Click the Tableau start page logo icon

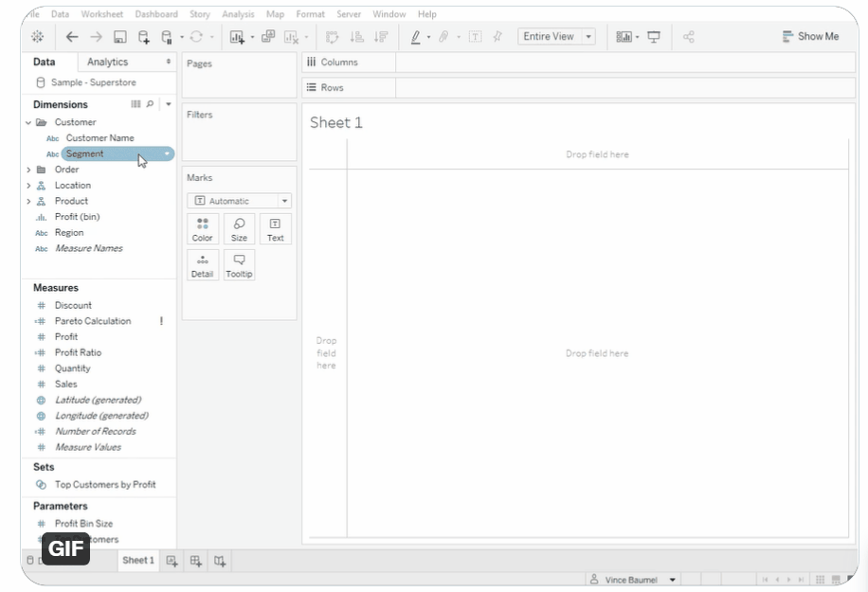38,37
